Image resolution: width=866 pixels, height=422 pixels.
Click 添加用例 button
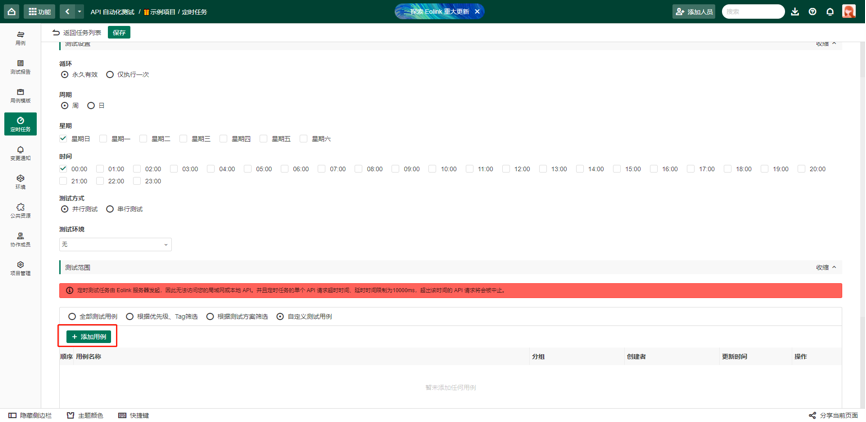89,336
